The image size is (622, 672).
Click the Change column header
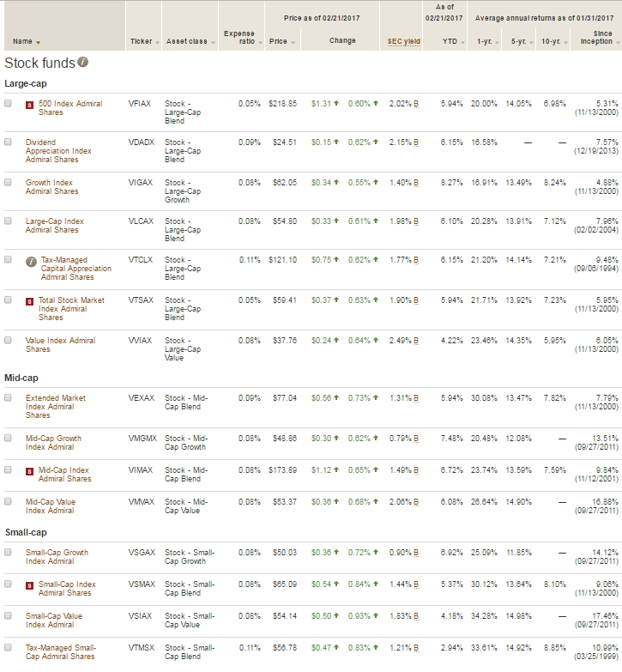click(342, 40)
